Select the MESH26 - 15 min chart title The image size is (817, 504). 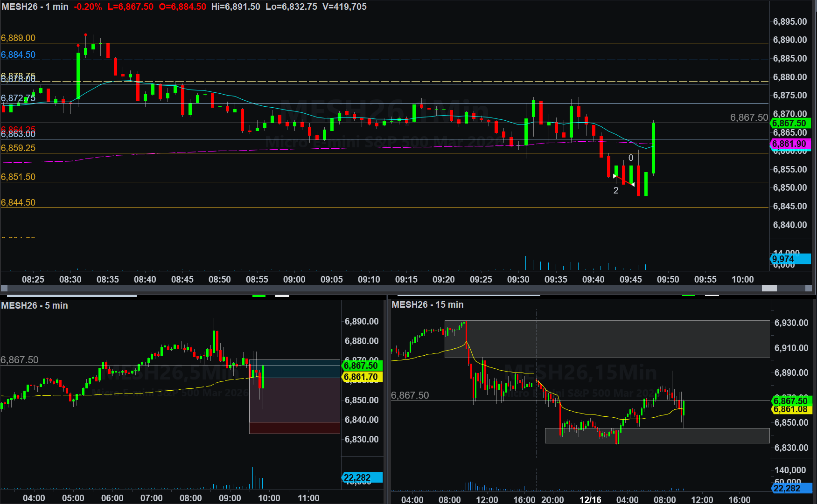(427, 304)
